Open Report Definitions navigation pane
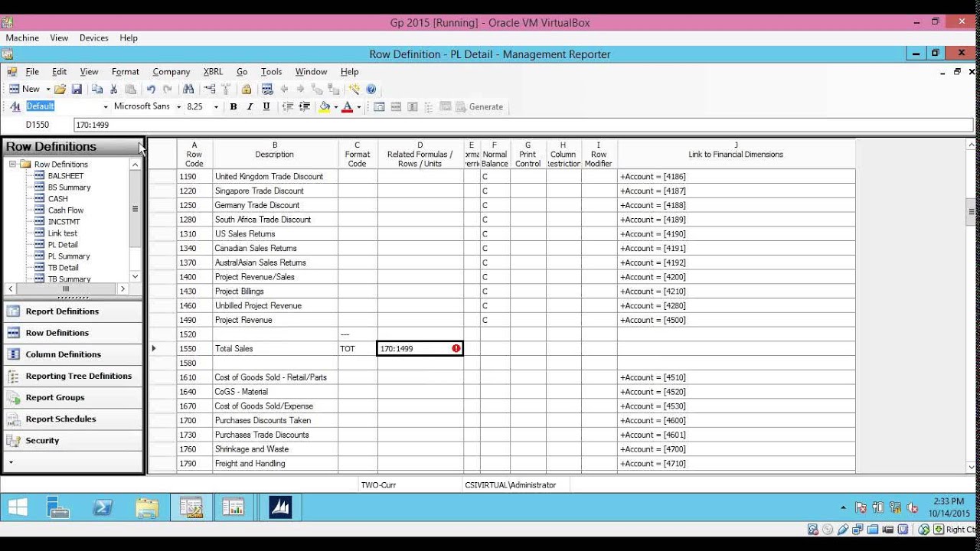Viewport: 980px width, 551px height. (x=73, y=311)
